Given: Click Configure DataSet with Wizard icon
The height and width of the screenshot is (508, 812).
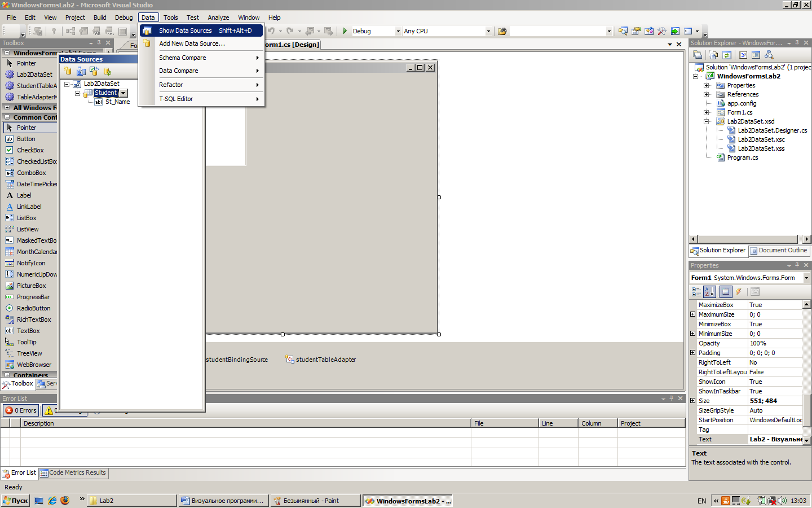Looking at the screenshot, I should pos(94,71).
